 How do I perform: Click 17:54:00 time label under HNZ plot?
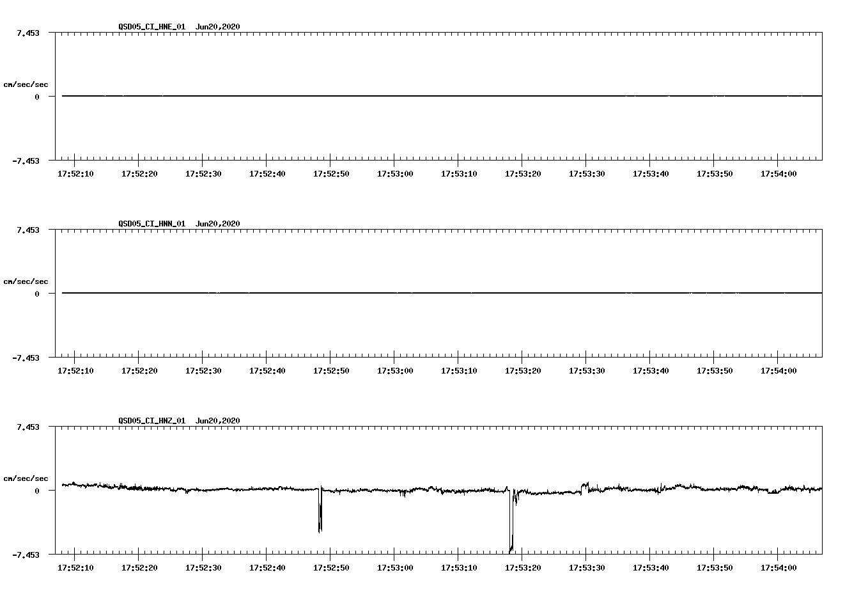tap(779, 567)
